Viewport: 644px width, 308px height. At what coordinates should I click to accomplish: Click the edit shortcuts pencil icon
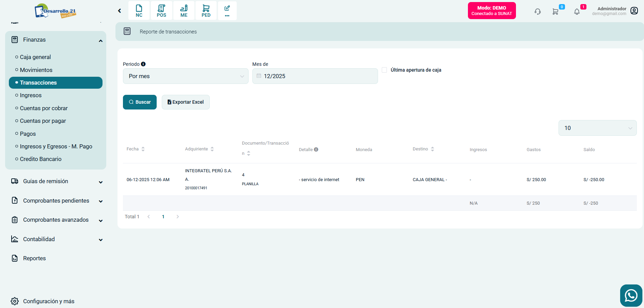[227, 11]
